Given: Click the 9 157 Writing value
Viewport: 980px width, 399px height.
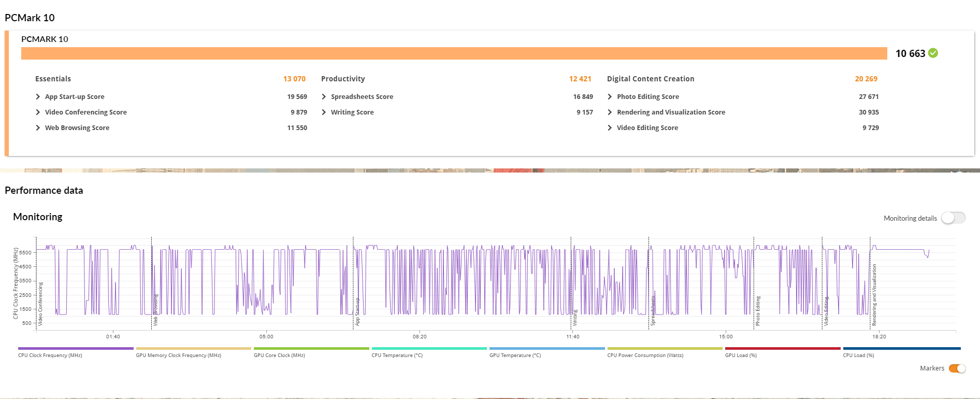Looking at the screenshot, I should click(x=585, y=112).
